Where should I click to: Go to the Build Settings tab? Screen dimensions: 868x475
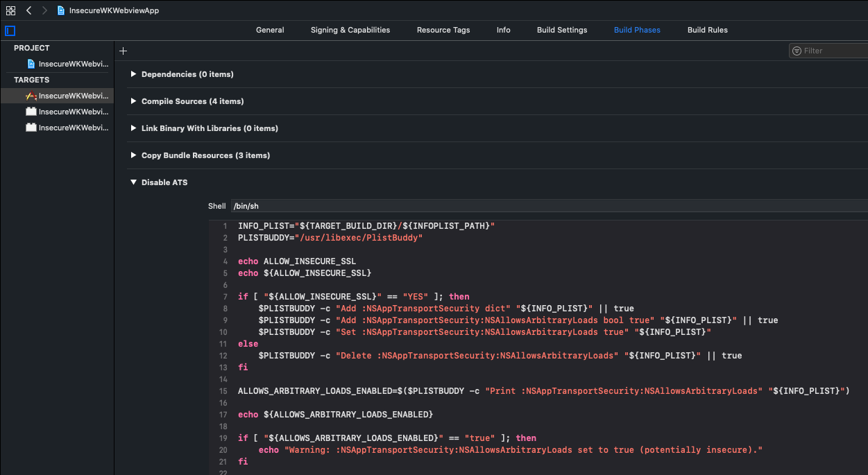point(562,30)
